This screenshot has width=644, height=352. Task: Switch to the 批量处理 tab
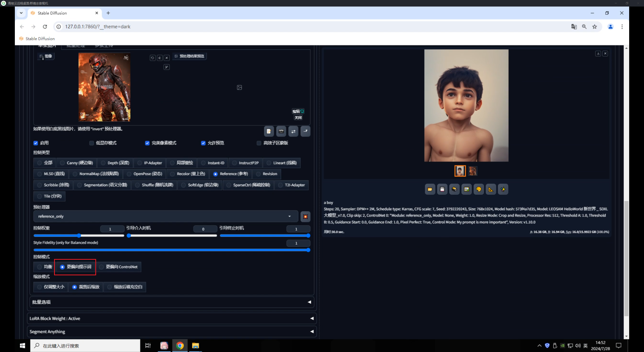76,46
